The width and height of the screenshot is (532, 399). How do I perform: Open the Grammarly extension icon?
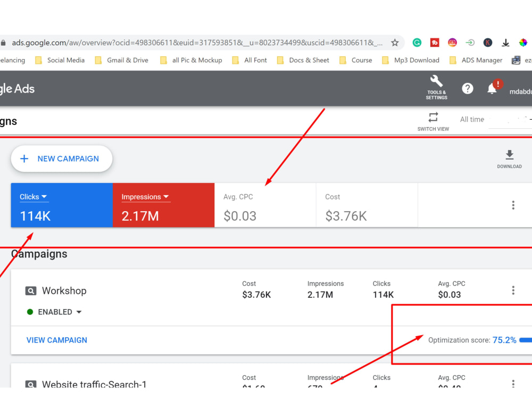tap(417, 43)
